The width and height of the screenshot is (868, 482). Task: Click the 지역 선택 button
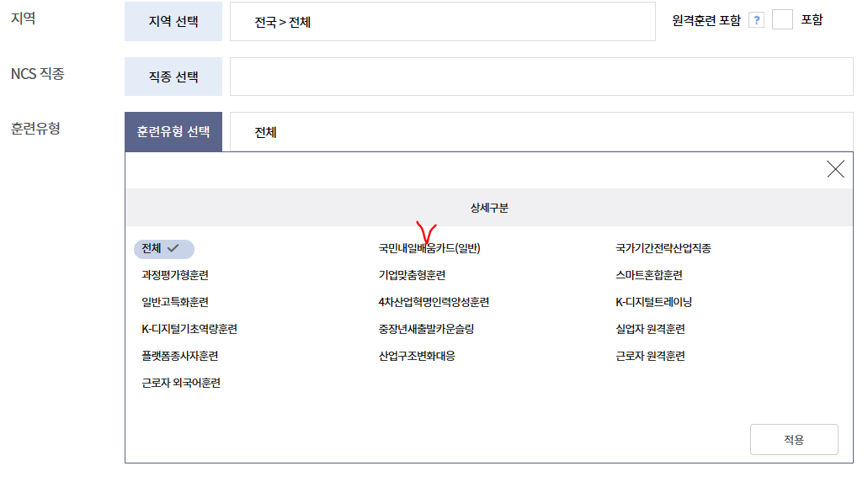click(173, 22)
